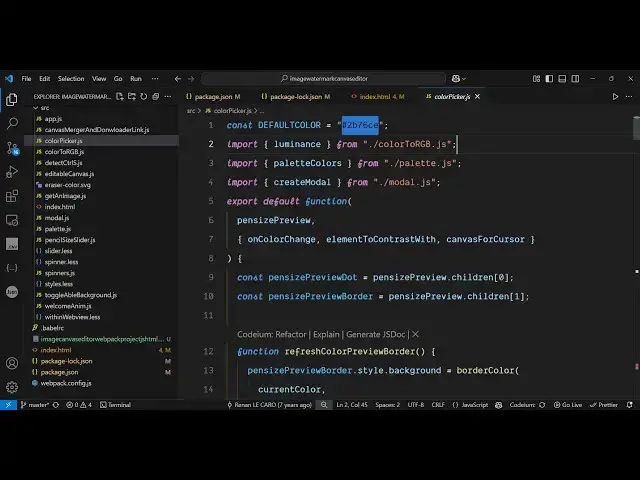This screenshot has width=640, height=480.
Task: Expand the breadcrumb trailing ellipsis item
Action: [262, 111]
